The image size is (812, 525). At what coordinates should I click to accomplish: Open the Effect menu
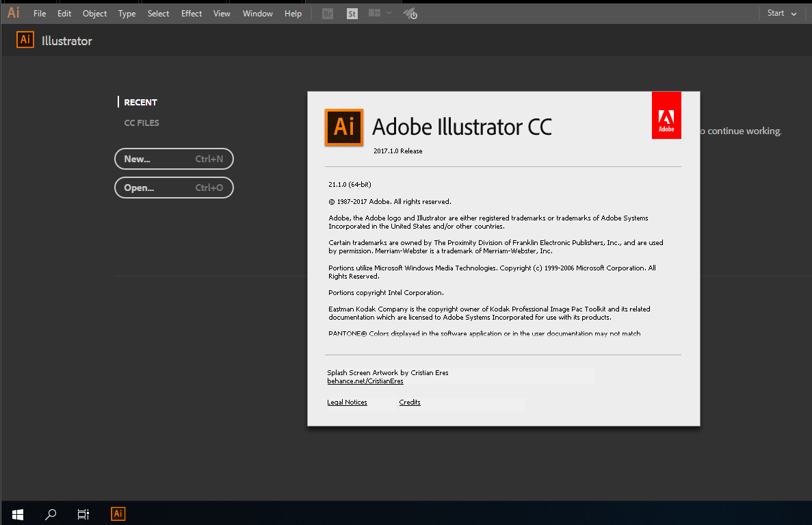(192, 12)
